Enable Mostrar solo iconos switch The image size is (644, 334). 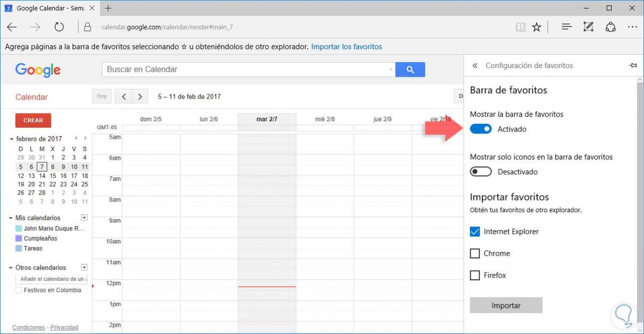coord(481,172)
